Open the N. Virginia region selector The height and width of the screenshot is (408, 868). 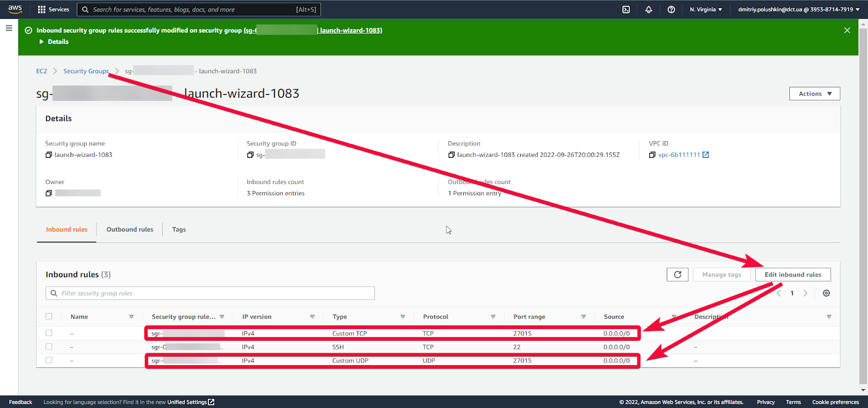coord(706,9)
